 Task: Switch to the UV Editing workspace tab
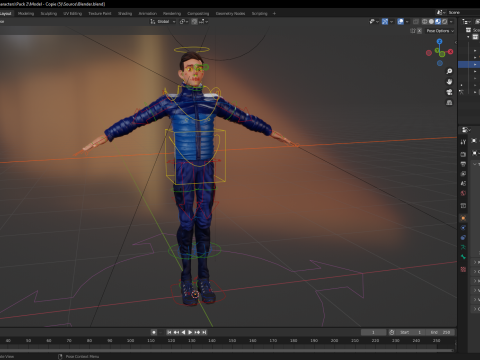point(73,14)
